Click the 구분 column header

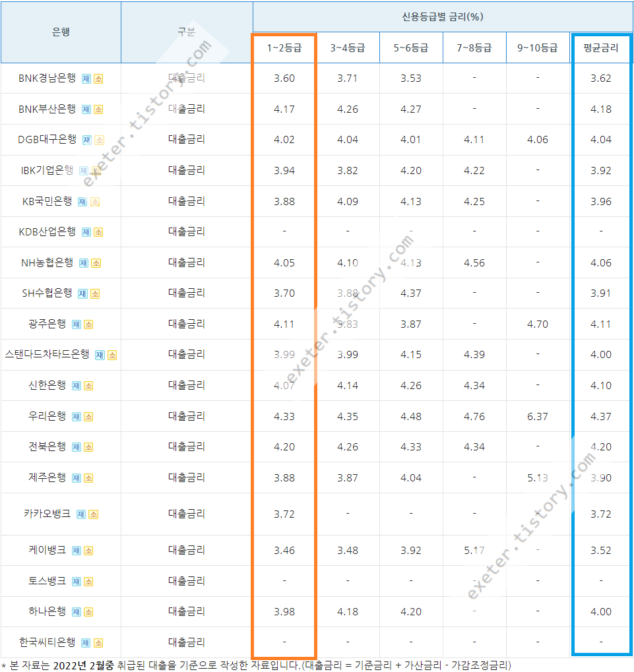coord(187,32)
